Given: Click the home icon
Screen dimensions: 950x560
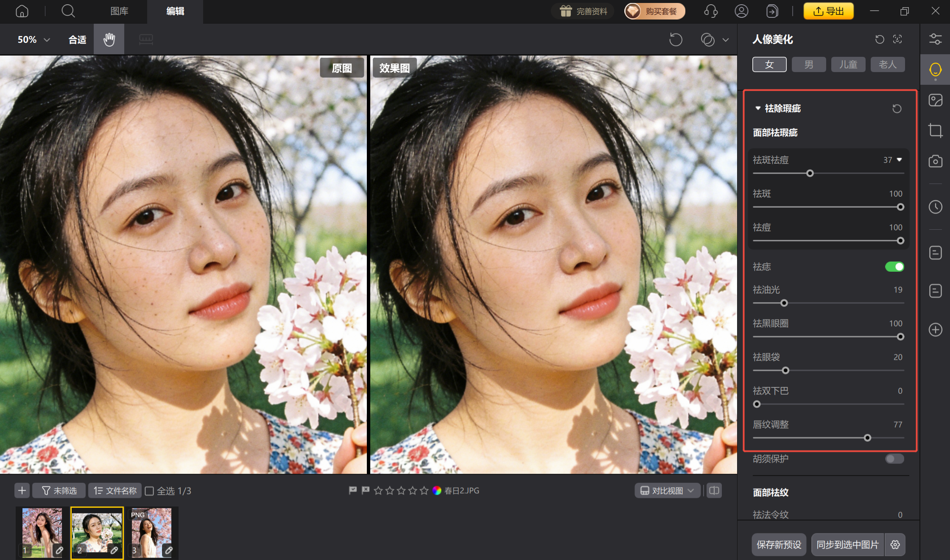Looking at the screenshot, I should tap(22, 11).
